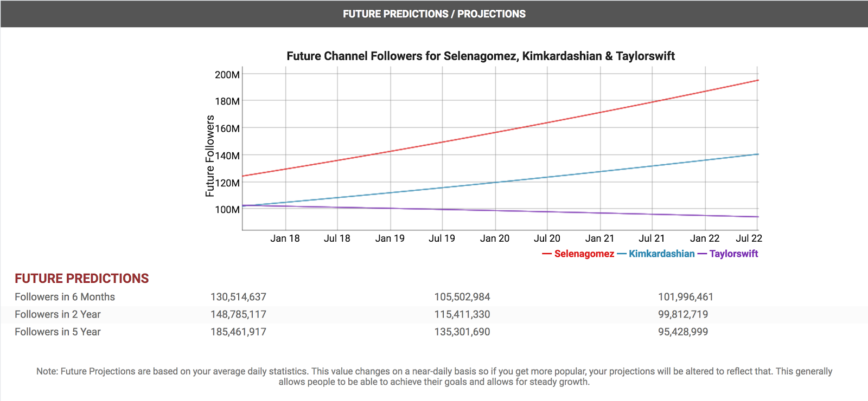Viewport: 868px width, 401px height.
Task: Click the value 130,514,637
Action: 238,297
